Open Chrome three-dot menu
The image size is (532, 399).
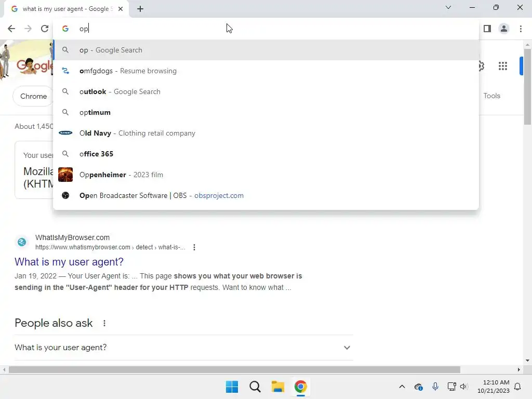click(x=521, y=29)
